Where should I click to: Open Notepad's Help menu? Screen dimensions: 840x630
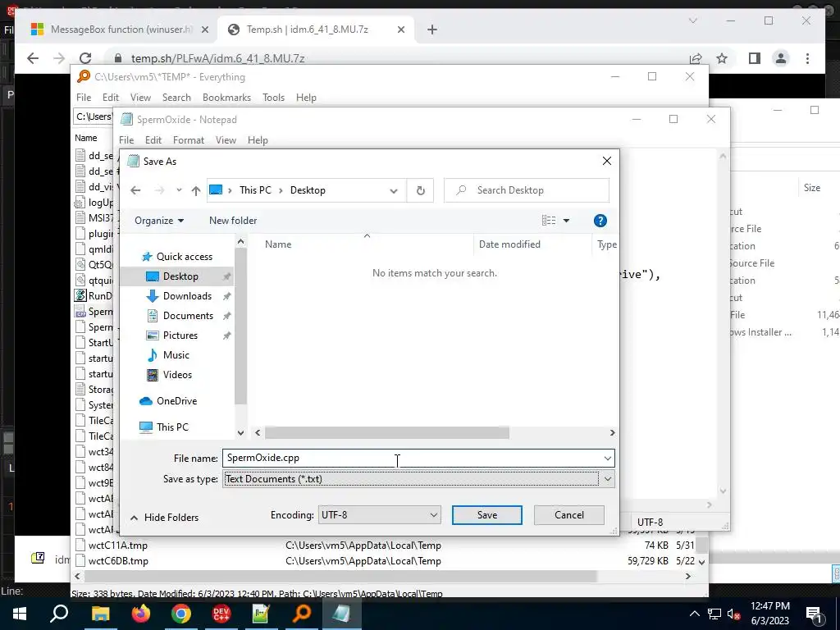click(258, 140)
